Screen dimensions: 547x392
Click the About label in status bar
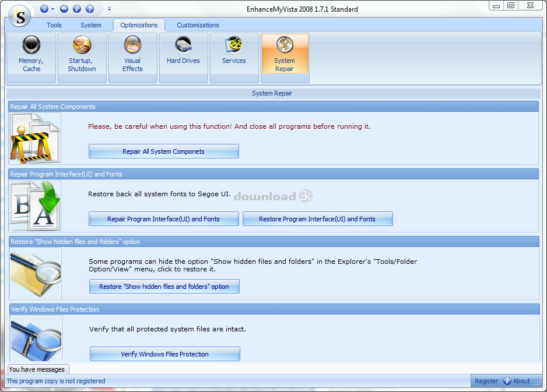coord(521,381)
